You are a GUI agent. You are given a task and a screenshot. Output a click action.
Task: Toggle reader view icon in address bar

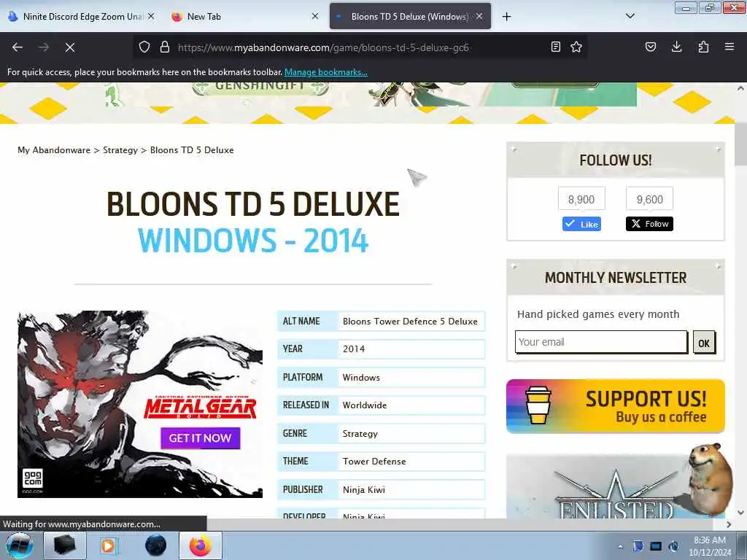[x=555, y=47]
